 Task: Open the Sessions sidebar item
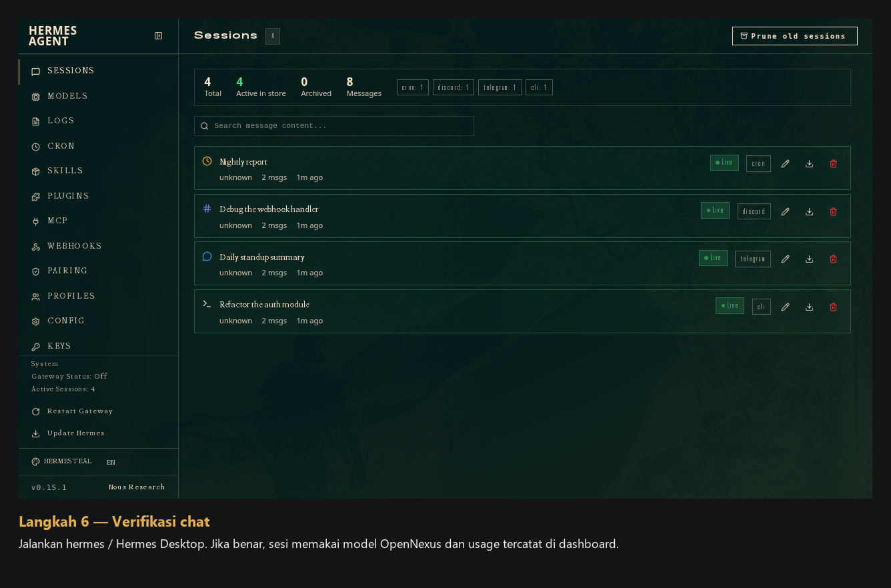98,71
